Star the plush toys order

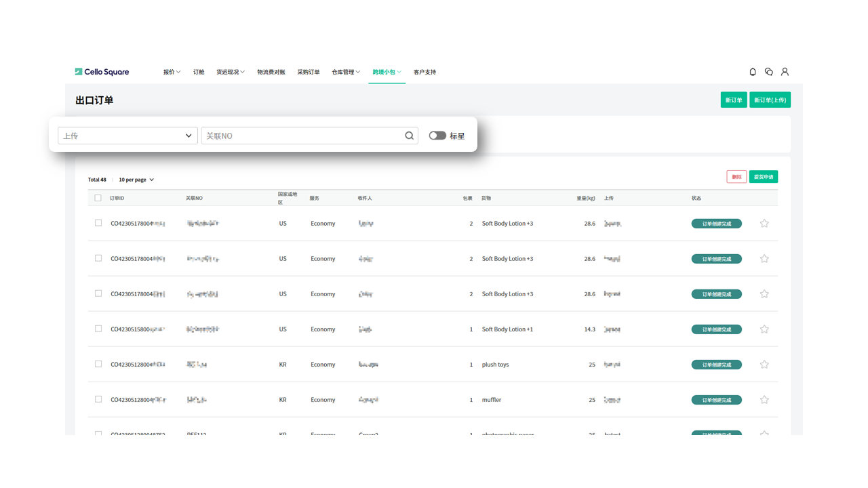click(x=764, y=365)
